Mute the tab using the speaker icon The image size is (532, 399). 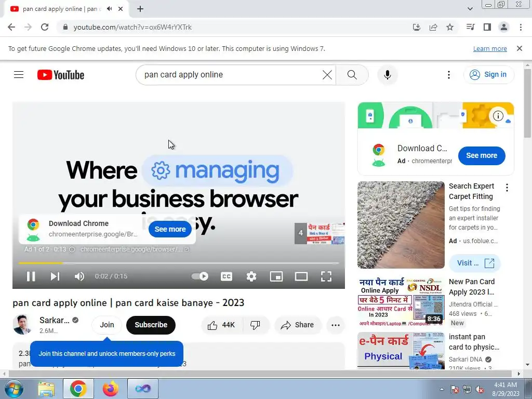[109, 9]
